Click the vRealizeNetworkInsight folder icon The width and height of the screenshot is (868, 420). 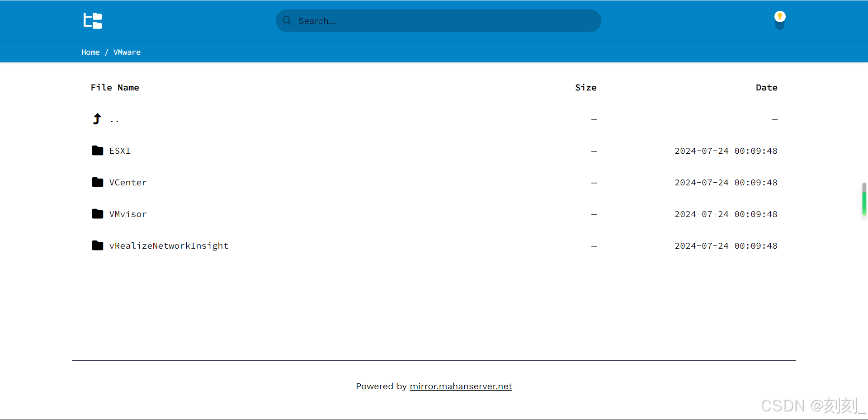[x=98, y=245]
